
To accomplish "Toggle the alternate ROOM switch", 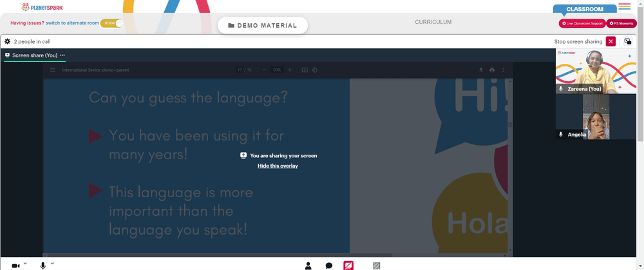I will (x=111, y=23).
